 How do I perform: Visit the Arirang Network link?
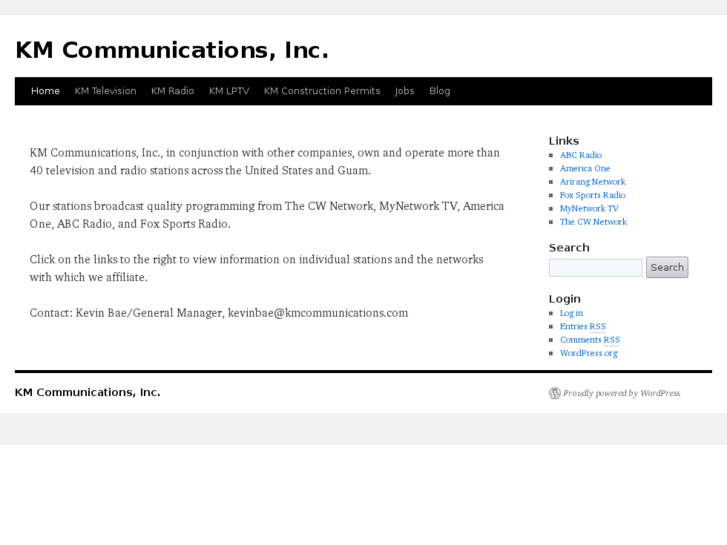pos(592,182)
